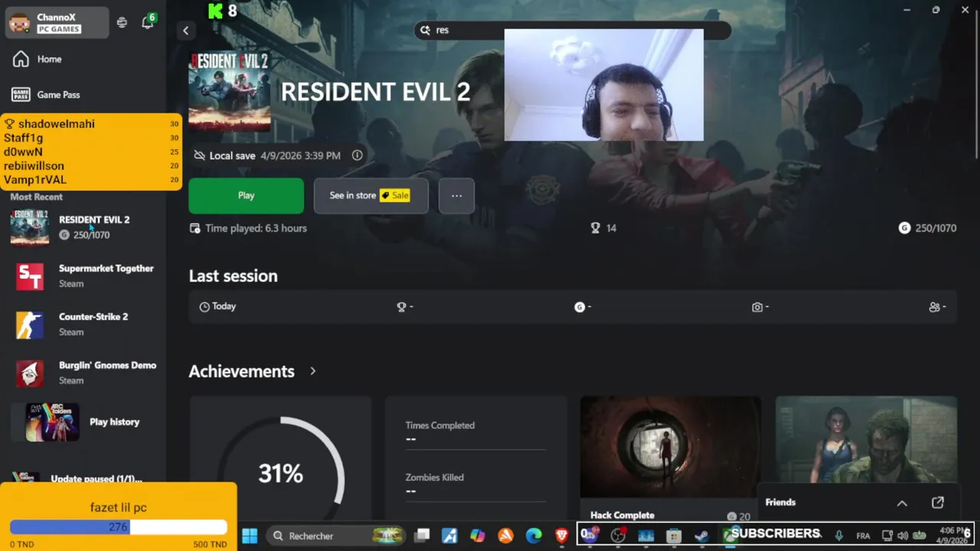Click the 31% achievement progress ring
The height and width of the screenshot is (551, 980).
(281, 473)
